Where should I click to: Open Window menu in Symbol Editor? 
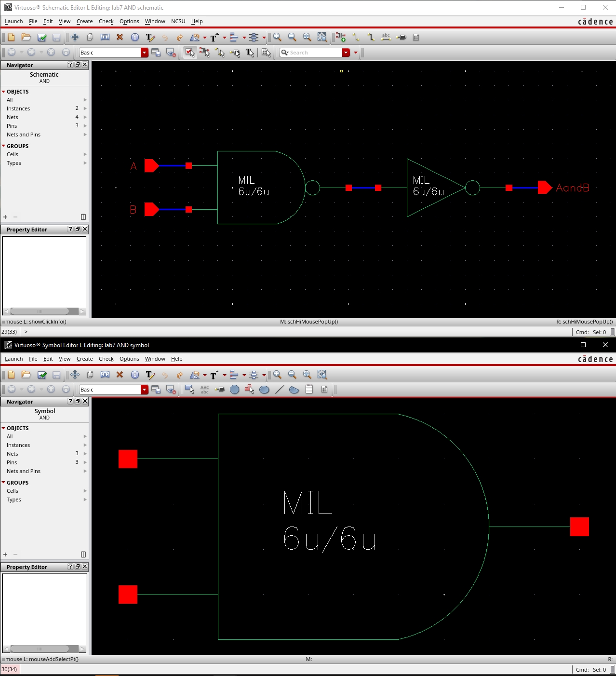pyautogui.click(x=155, y=359)
